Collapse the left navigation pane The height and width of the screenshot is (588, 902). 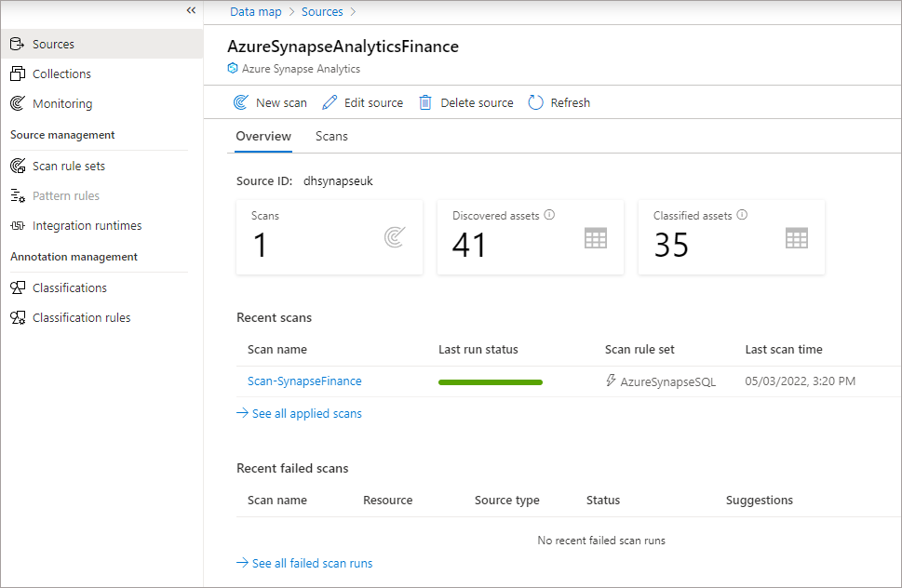point(191,10)
